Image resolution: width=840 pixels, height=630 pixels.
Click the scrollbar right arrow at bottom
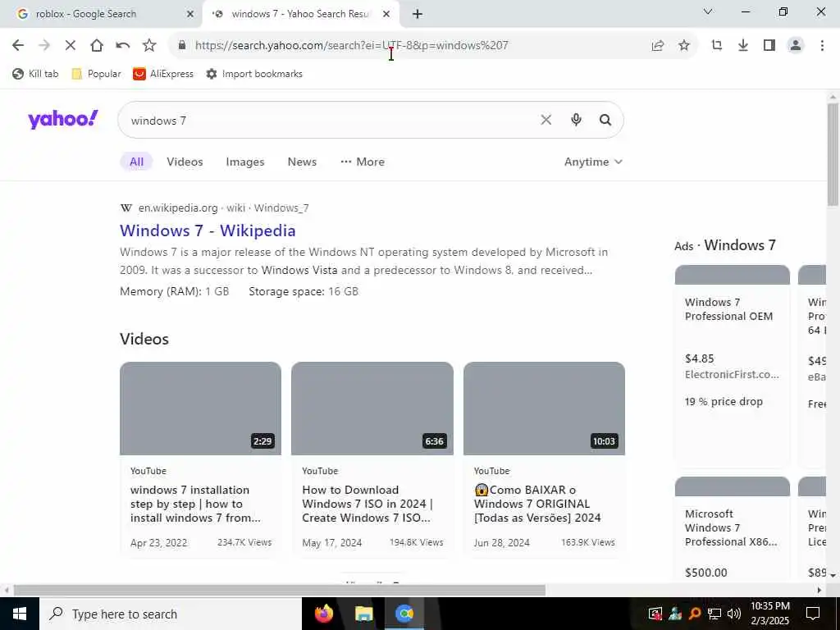tap(819, 590)
